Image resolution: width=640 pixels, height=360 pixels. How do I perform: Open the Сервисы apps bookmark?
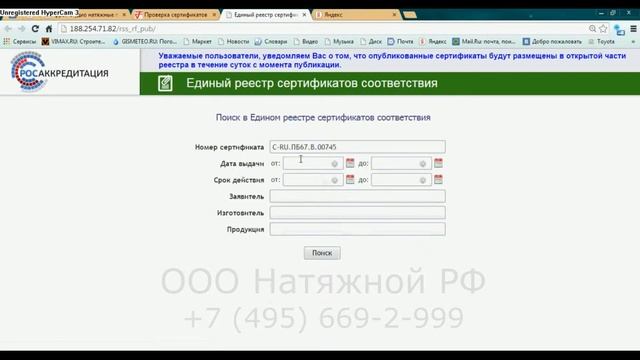pos(20,41)
